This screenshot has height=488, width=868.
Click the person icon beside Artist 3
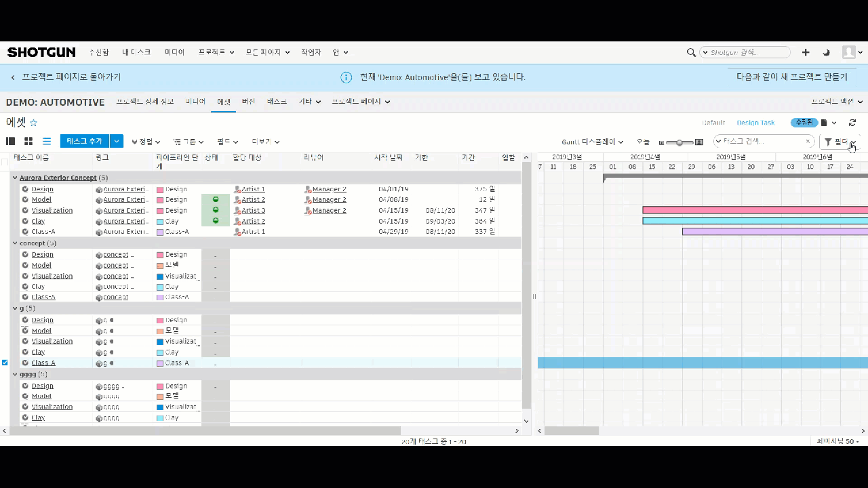point(237,211)
